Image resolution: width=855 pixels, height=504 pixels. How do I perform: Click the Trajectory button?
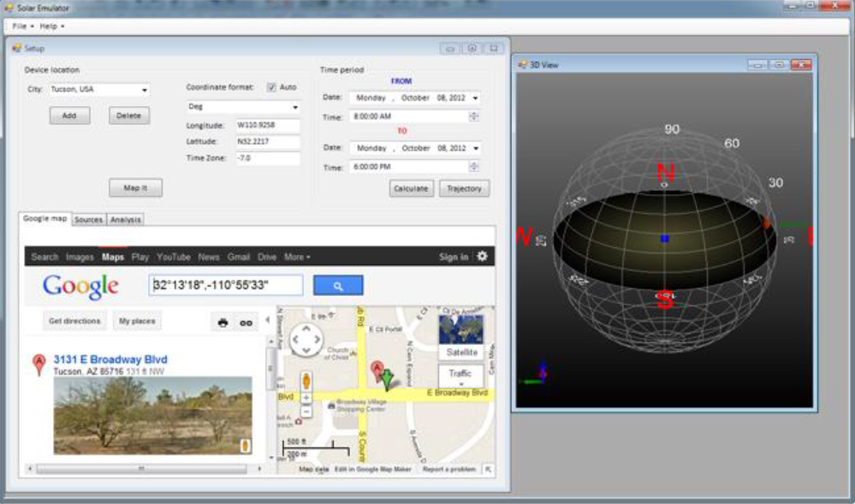(465, 189)
